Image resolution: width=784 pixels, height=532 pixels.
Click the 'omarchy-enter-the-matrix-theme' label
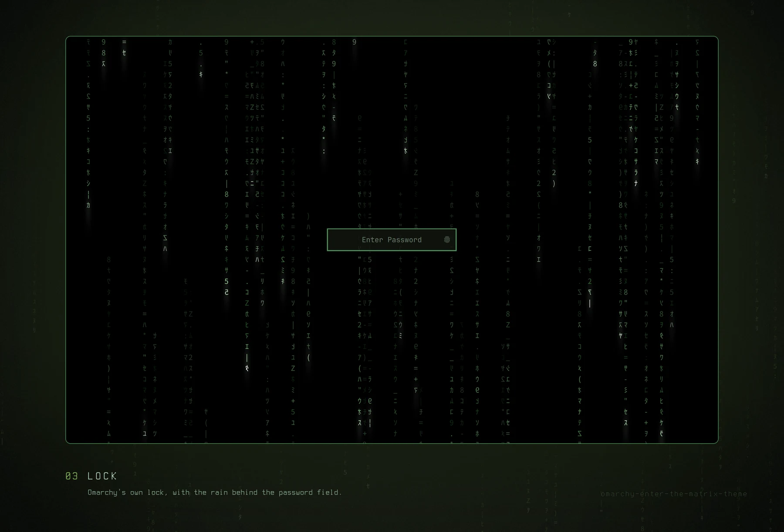[674, 494]
